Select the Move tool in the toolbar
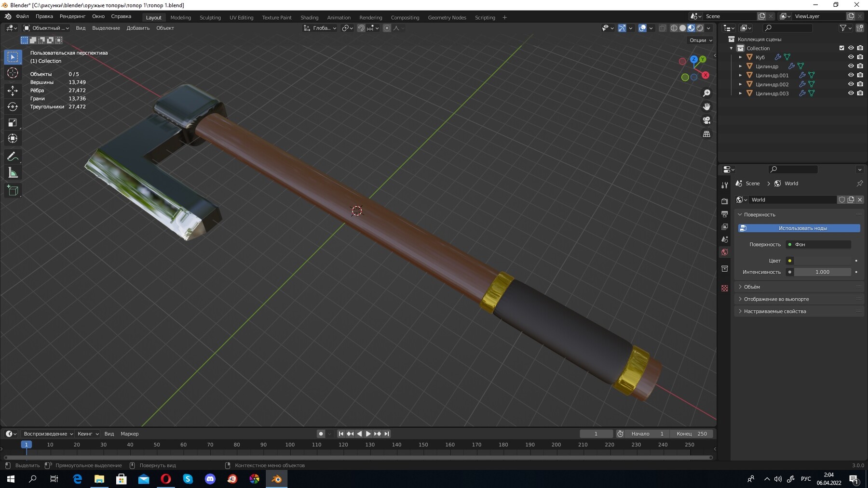Image resolution: width=868 pixels, height=488 pixels. [13, 90]
